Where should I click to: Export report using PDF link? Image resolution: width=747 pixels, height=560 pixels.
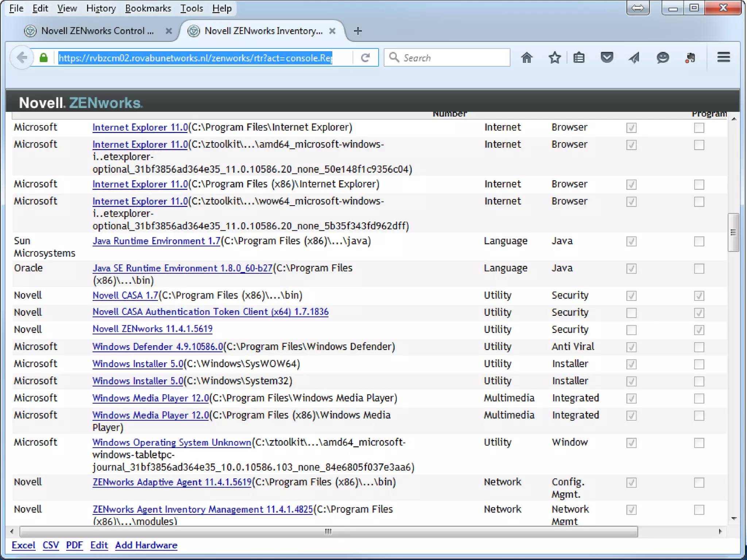(x=74, y=545)
